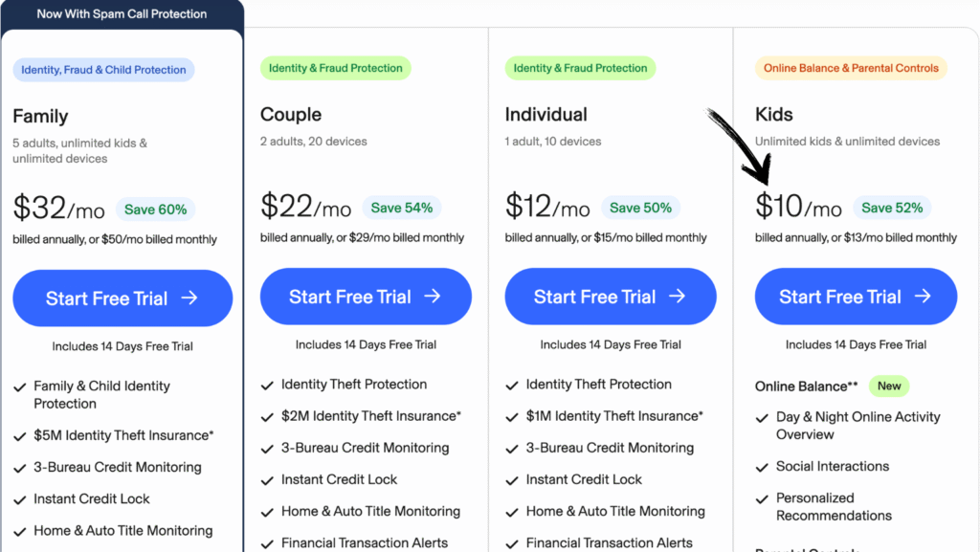The height and width of the screenshot is (552, 980).
Task: Click checkmark next to Personalized Recommendations
Action: click(763, 499)
